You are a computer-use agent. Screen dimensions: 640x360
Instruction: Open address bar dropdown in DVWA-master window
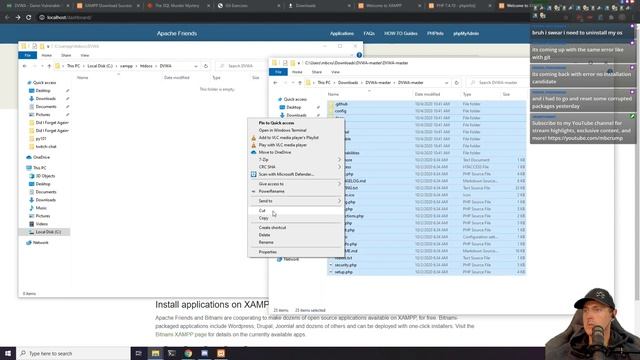[447, 83]
